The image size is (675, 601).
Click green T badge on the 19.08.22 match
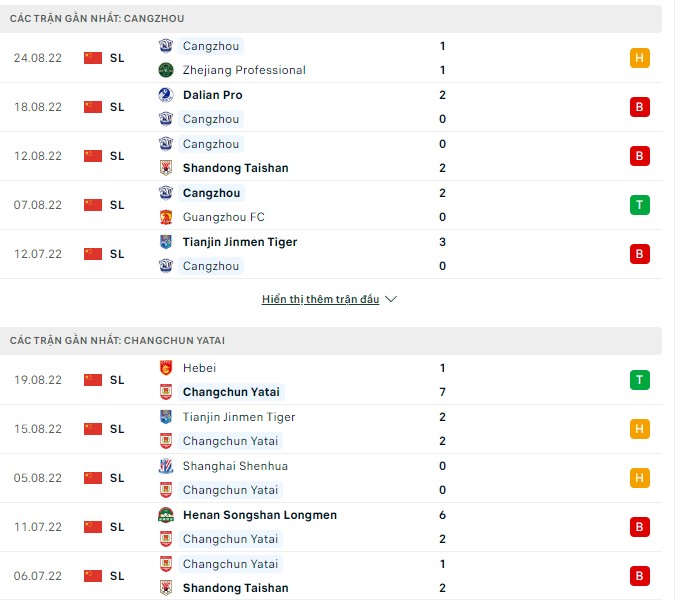point(640,380)
